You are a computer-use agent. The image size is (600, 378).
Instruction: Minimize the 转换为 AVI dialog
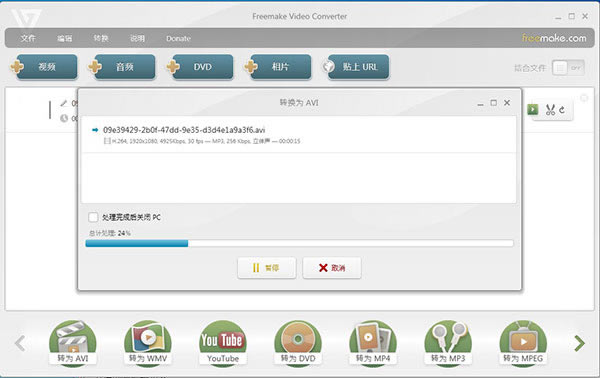click(480, 103)
